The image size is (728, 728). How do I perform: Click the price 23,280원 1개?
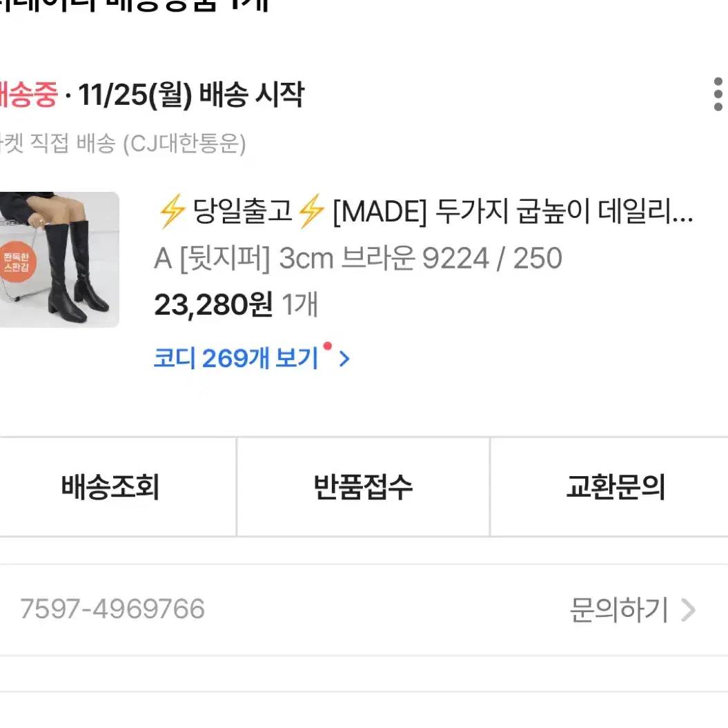[236, 305]
